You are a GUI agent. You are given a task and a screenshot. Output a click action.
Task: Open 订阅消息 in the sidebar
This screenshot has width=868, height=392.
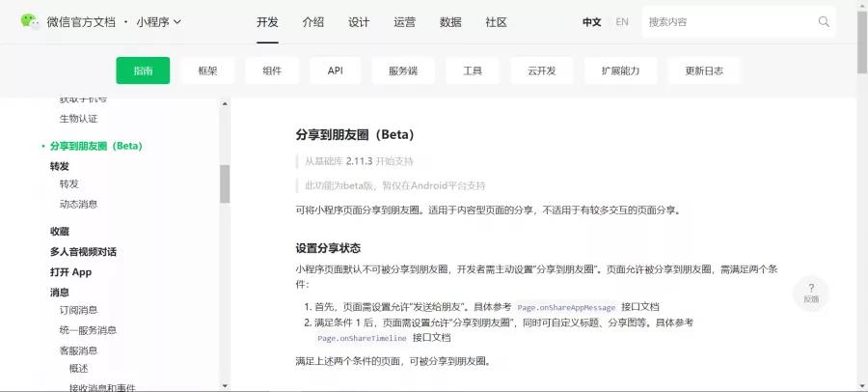point(78,310)
